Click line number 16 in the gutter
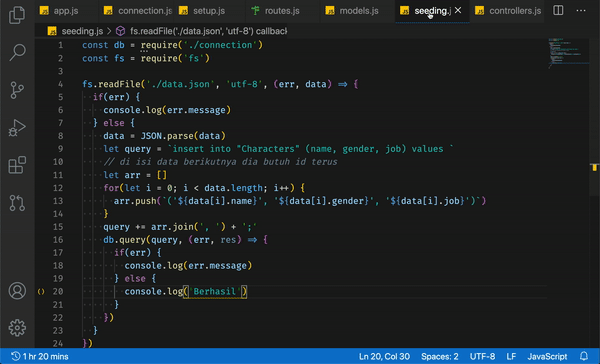Viewport: 600px width, 364px height. [x=58, y=240]
